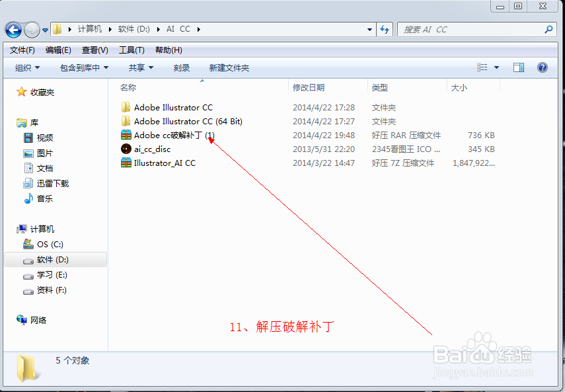Open the address bar history dropdown
The image size is (565, 392).
click(369, 30)
